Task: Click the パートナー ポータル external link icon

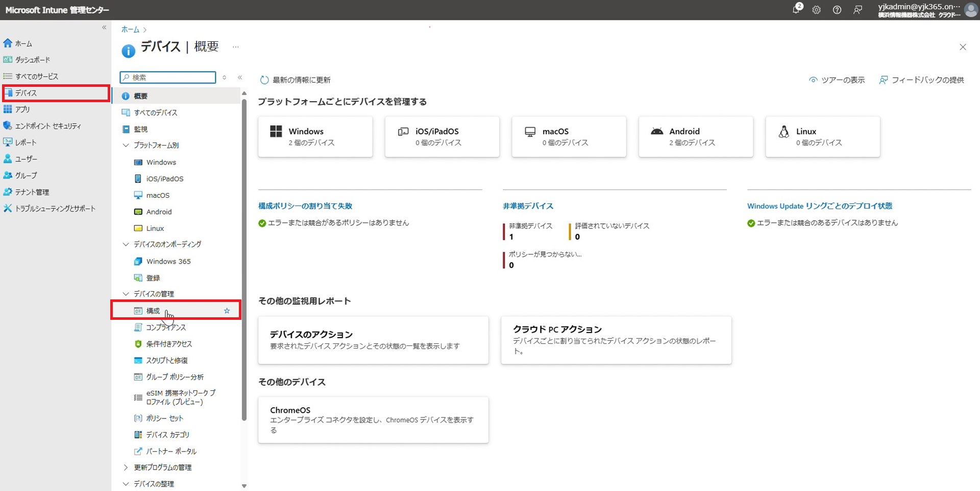Action: pyautogui.click(x=138, y=451)
